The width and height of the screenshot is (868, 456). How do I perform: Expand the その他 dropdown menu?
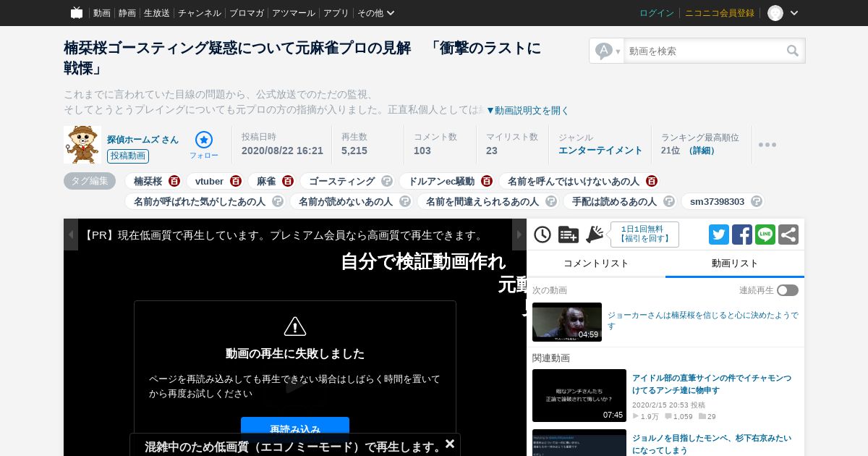tap(376, 13)
